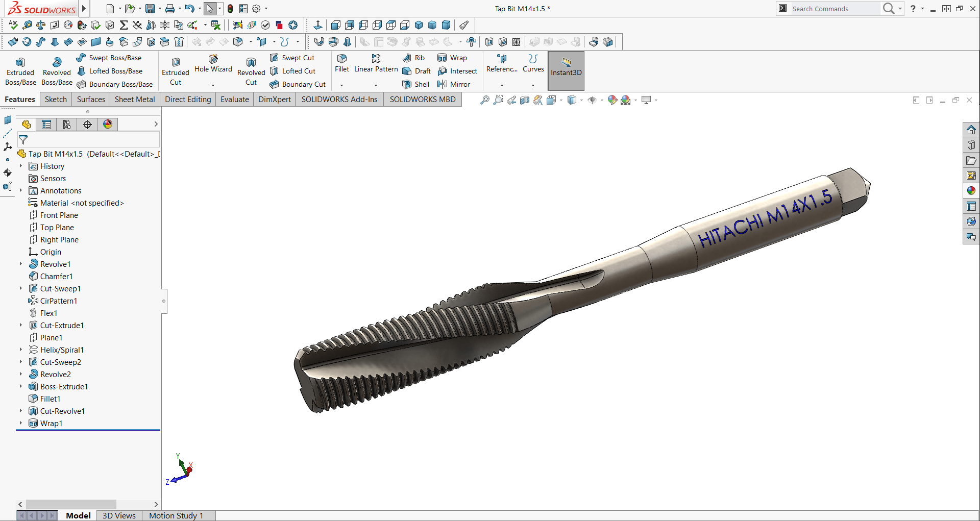Image resolution: width=980 pixels, height=521 pixels.
Task: Select the Fillet1 feature
Action: tap(44, 399)
